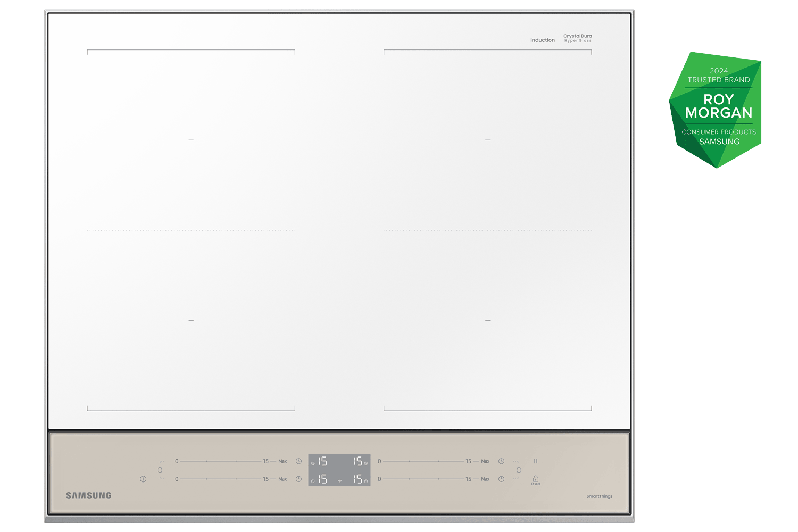Tap the timer clock icon for the lower-right slider
The width and height of the screenshot is (798, 532).
(x=501, y=479)
